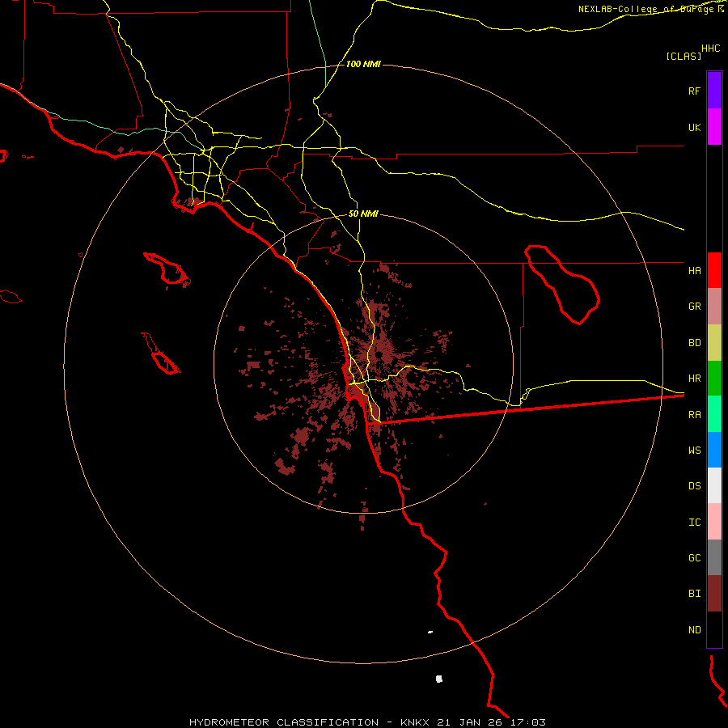Click the HA legend label text

tap(694, 271)
